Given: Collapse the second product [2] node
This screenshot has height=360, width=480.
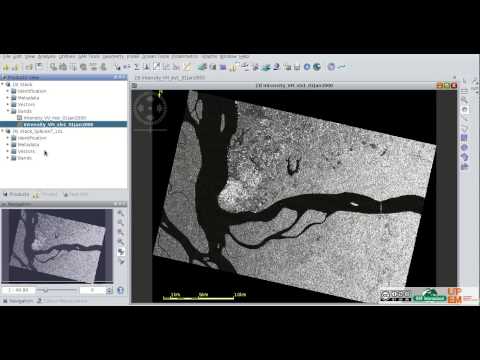Looking at the screenshot, I should [x=3, y=131].
